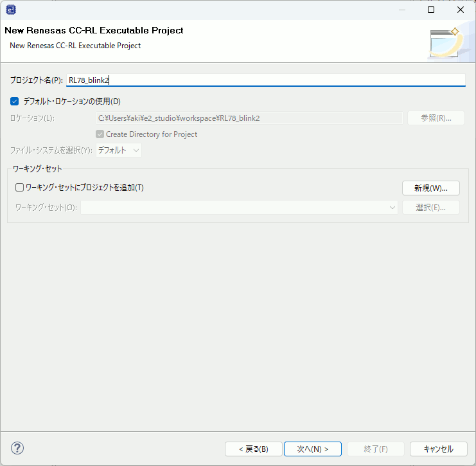Expand the ワーキング・セット combo box
The height and width of the screenshot is (466, 476).
point(239,208)
